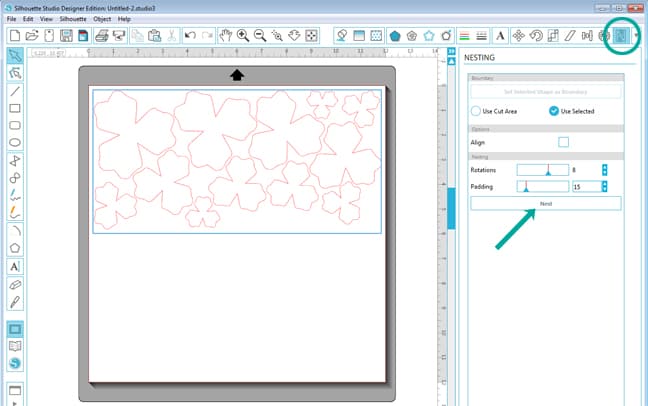Select the Eraser tool
648x406 pixels.
(x=15, y=284)
